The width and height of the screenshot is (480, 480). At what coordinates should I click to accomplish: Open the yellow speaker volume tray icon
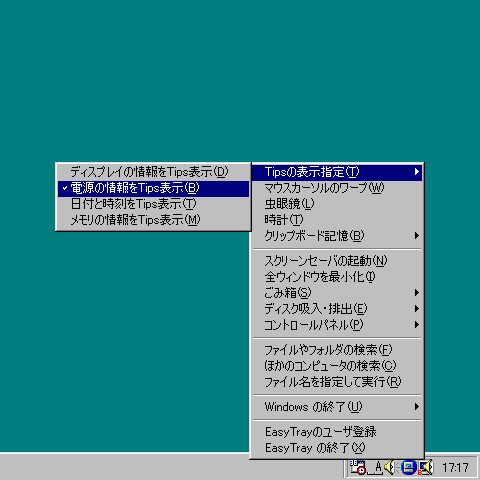390,467
